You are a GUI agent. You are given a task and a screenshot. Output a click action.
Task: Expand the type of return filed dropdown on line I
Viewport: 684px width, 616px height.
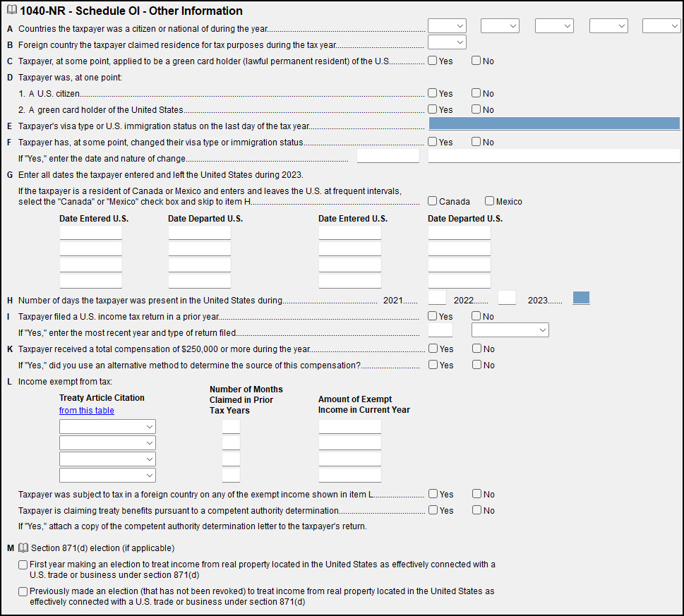click(510, 330)
